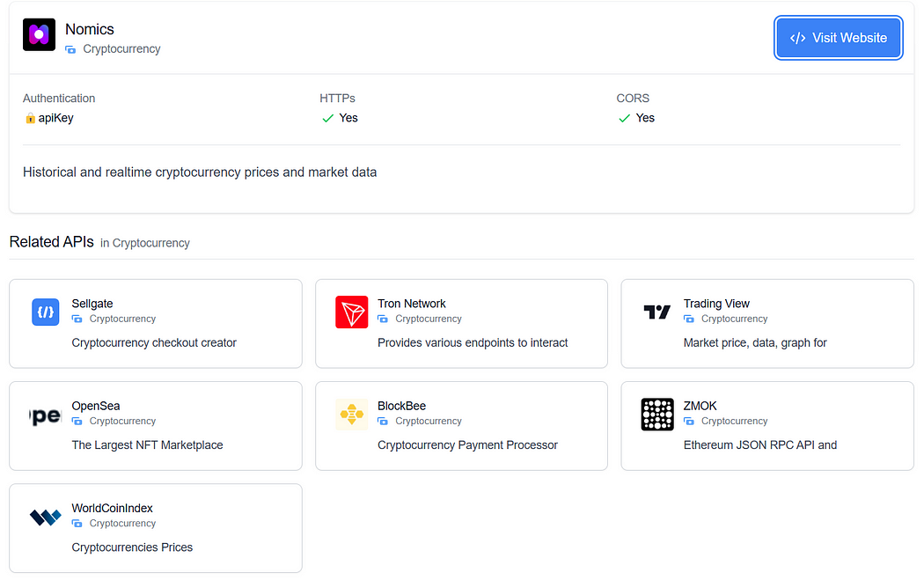This screenshot has width=924, height=580.
Task: Click Cryptocurrency label in BlockBee card
Action: point(429,422)
